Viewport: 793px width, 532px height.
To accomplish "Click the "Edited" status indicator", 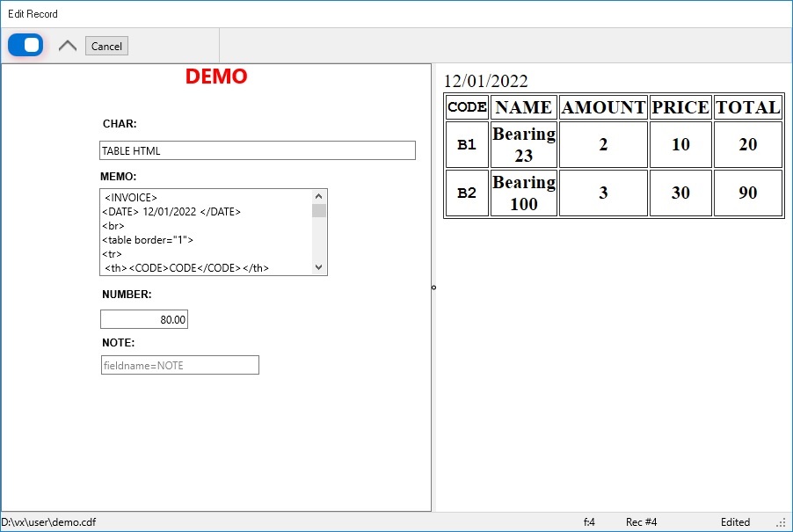I will [x=736, y=521].
